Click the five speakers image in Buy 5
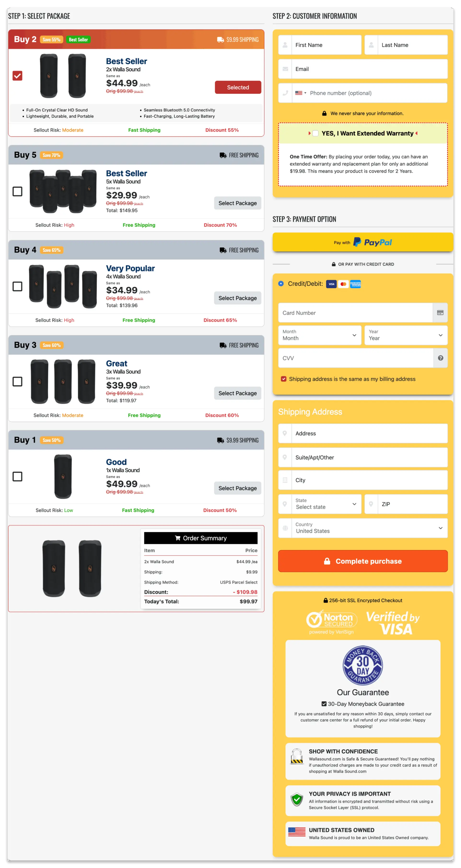Viewport: 461px width, 868px height. 63,191
